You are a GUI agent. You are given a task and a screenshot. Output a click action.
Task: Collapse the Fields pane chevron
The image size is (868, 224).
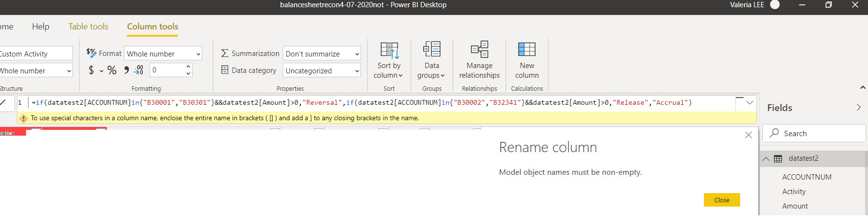(858, 108)
